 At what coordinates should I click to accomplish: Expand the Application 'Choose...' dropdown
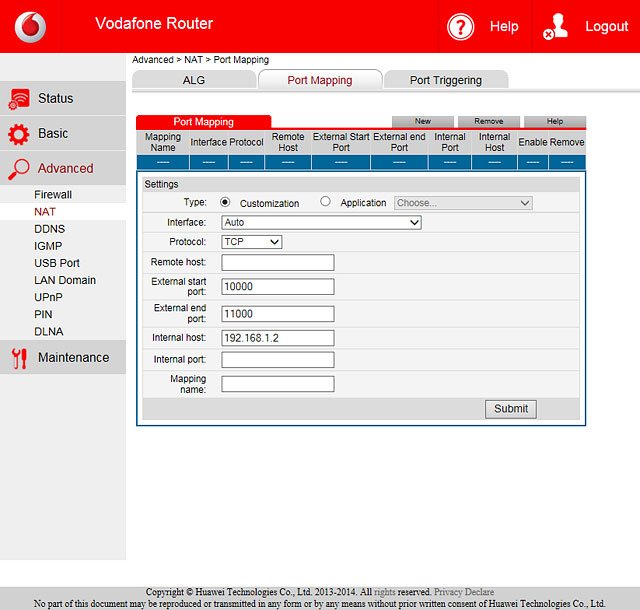coord(463,202)
